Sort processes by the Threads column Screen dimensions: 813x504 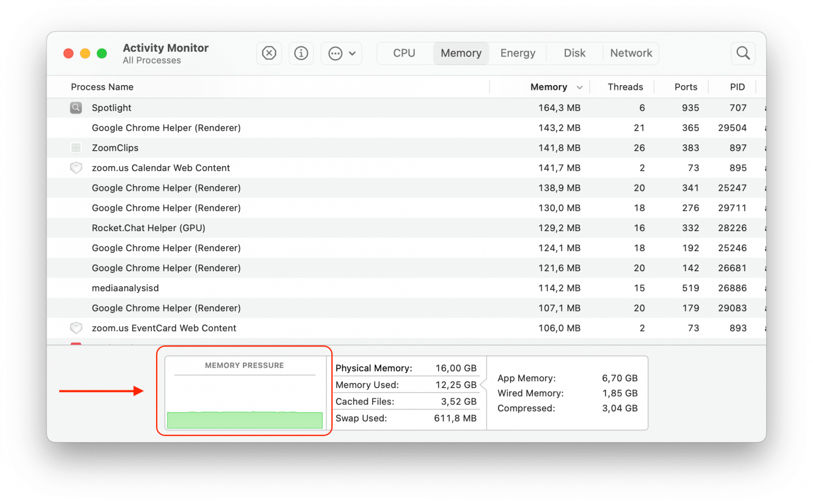pos(625,87)
